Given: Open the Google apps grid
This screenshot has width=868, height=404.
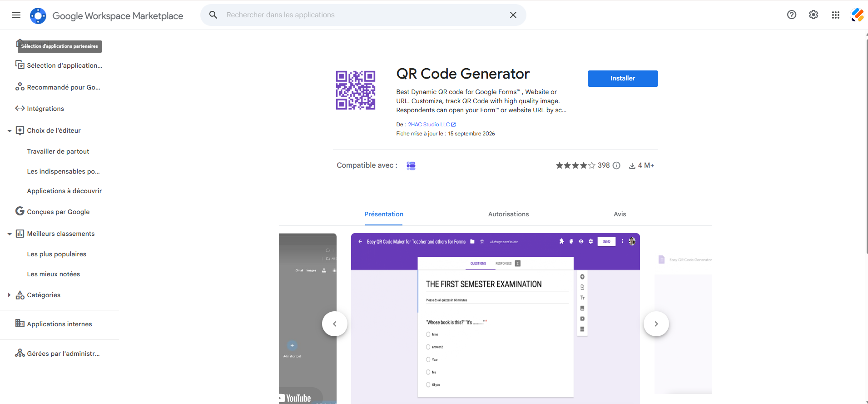Looking at the screenshot, I should 836,15.
